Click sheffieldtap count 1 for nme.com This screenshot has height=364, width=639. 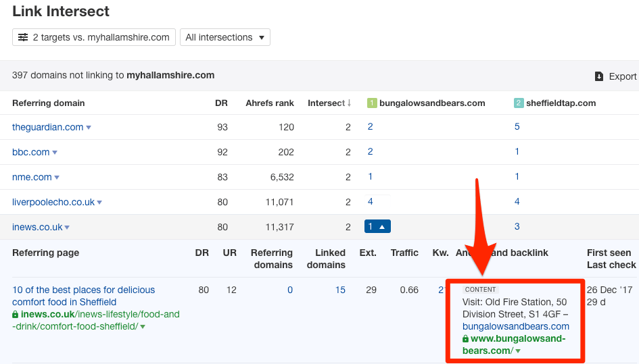[517, 176]
